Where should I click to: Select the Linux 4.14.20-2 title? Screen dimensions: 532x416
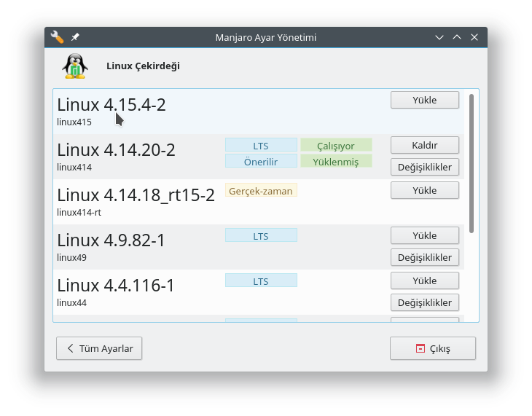(x=116, y=149)
